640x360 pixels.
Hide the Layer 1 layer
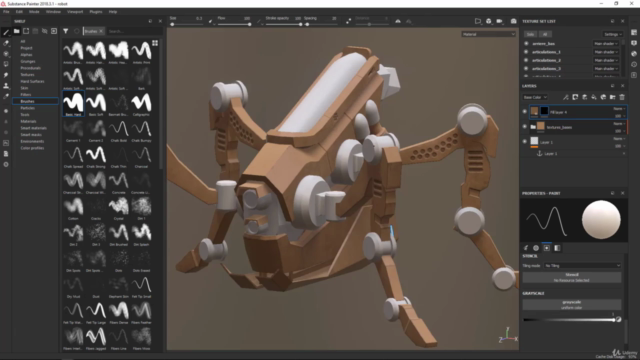click(525, 142)
